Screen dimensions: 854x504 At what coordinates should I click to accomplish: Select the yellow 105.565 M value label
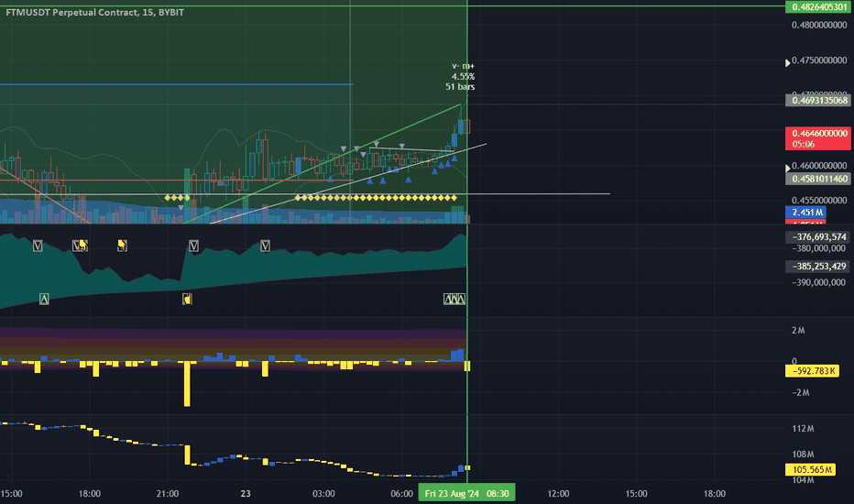tap(810, 470)
